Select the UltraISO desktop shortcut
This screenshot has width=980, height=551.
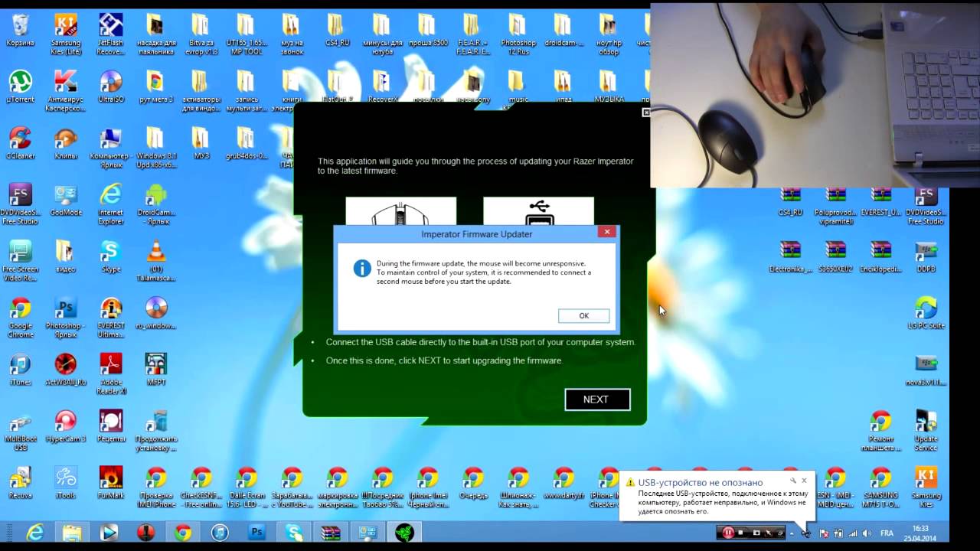111,86
